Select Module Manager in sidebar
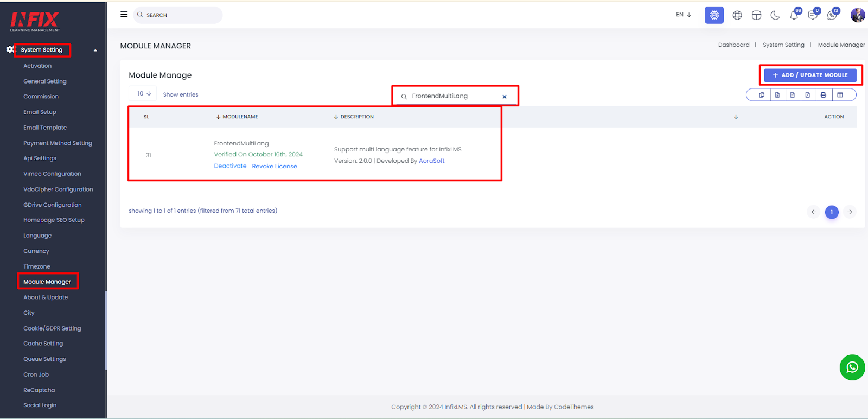Screen dimensions: 868x419 47,282
